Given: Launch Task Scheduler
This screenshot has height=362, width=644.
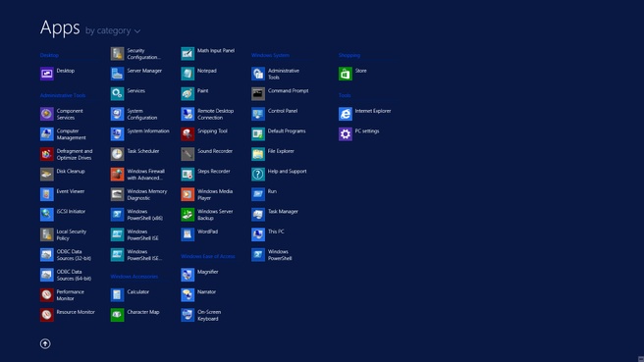Looking at the screenshot, I should 135,154.
